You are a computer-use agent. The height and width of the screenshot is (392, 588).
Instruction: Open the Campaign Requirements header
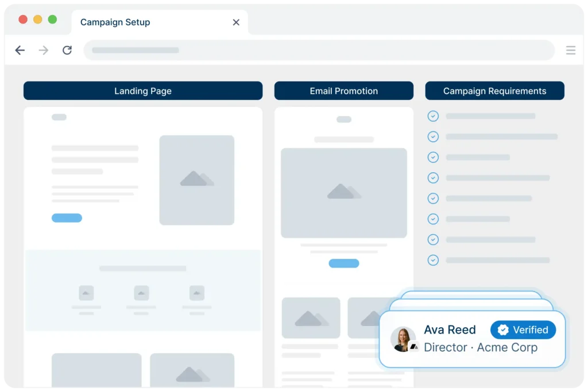tap(494, 91)
